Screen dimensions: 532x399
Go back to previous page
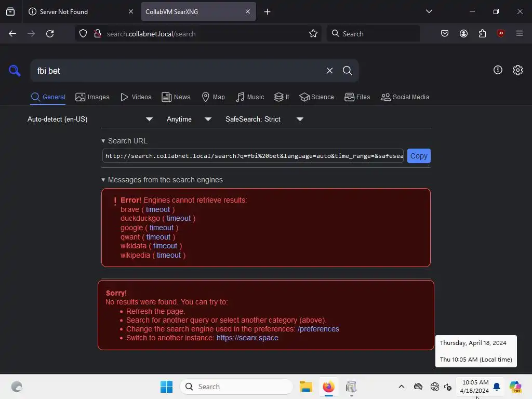(12, 34)
